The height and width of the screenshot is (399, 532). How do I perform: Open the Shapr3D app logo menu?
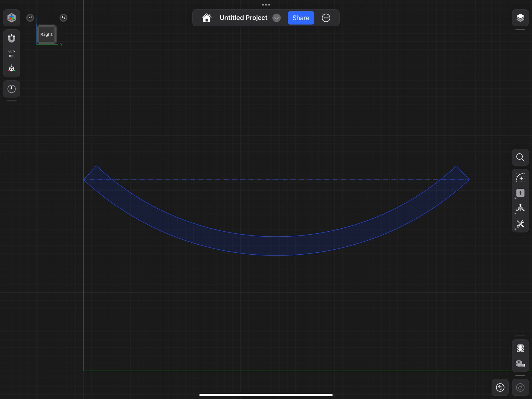coord(11,18)
